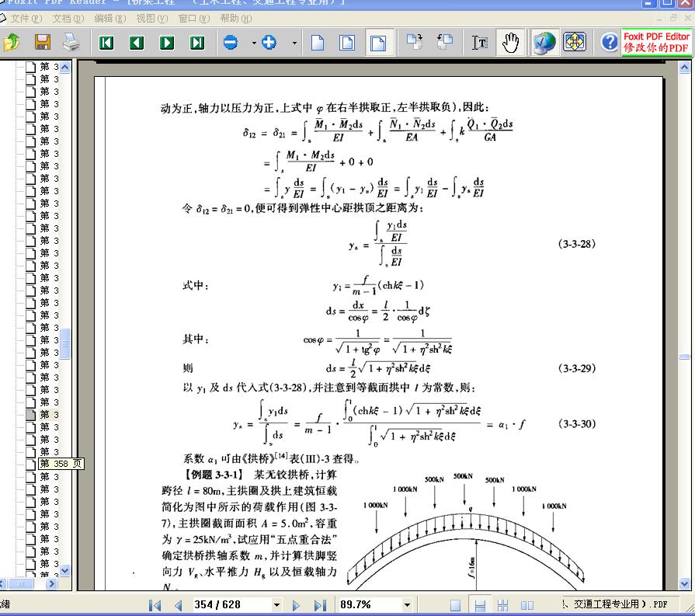Image resolution: width=695 pixels, height=616 pixels.
Task: Click the 【例题 3-3-1】 heading text
Action: 214,475
